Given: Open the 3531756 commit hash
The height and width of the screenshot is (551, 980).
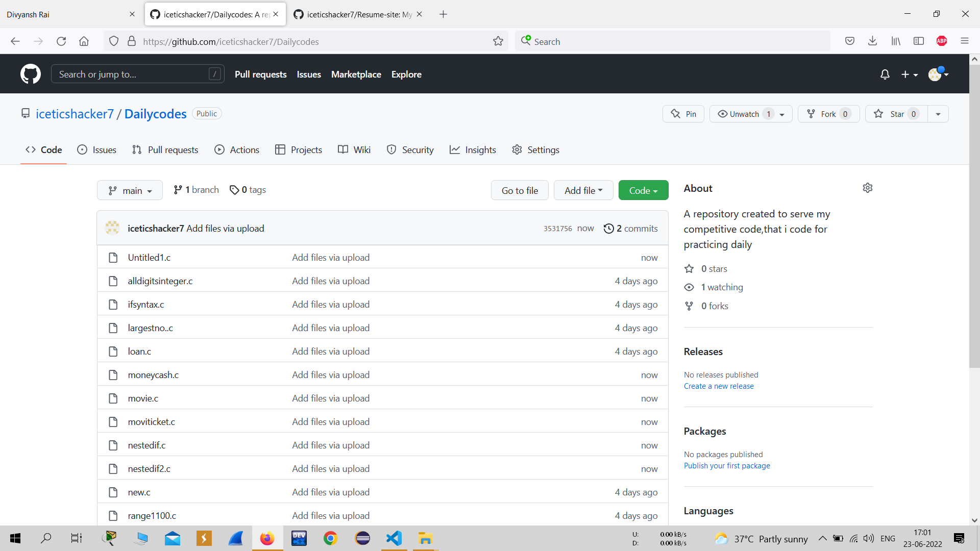Looking at the screenshot, I should (557, 229).
